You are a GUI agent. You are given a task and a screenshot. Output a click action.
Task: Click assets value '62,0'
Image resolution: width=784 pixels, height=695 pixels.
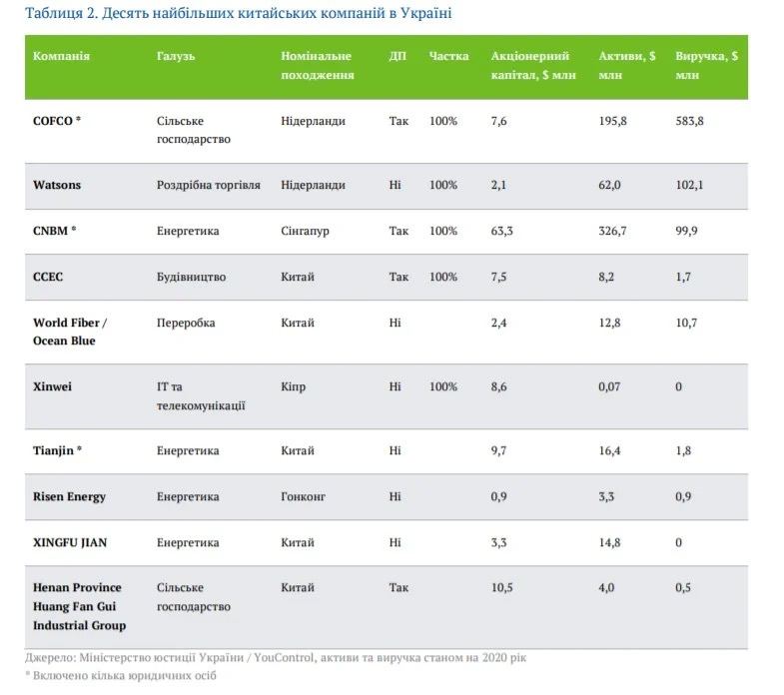609,186
